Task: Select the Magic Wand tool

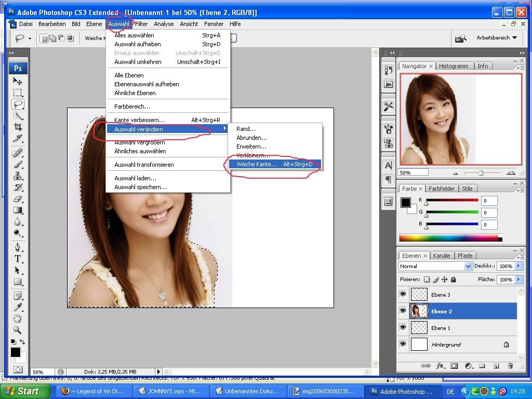Action: point(18,116)
